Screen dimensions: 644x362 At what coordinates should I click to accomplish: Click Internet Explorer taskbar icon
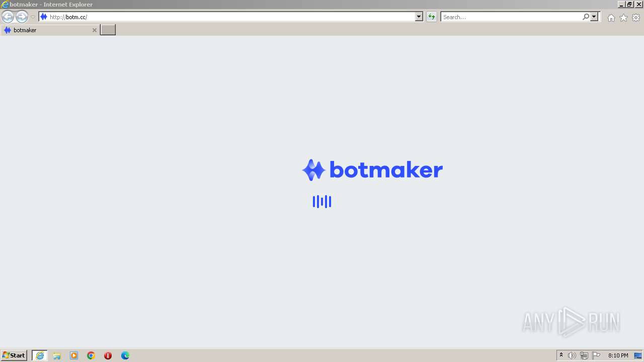click(40, 355)
